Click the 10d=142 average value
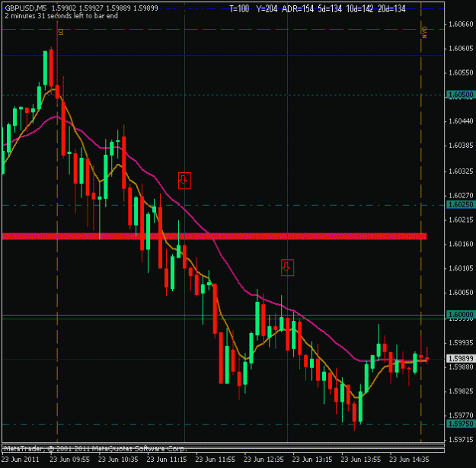 pos(359,9)
